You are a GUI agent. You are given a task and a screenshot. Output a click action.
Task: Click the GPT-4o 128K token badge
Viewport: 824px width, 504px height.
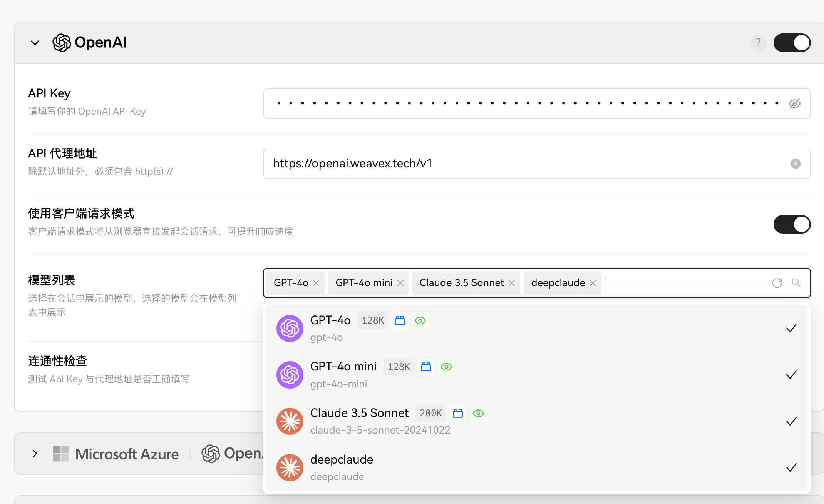373,320
